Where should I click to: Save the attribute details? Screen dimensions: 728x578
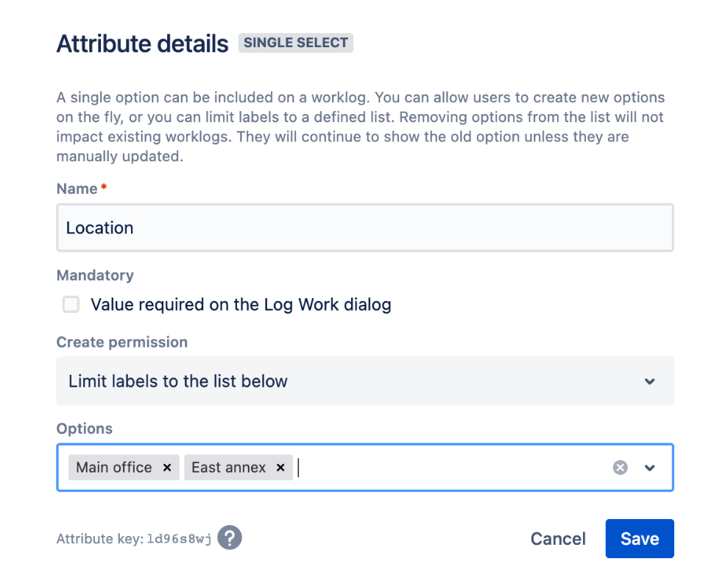(x=639, y=539)
